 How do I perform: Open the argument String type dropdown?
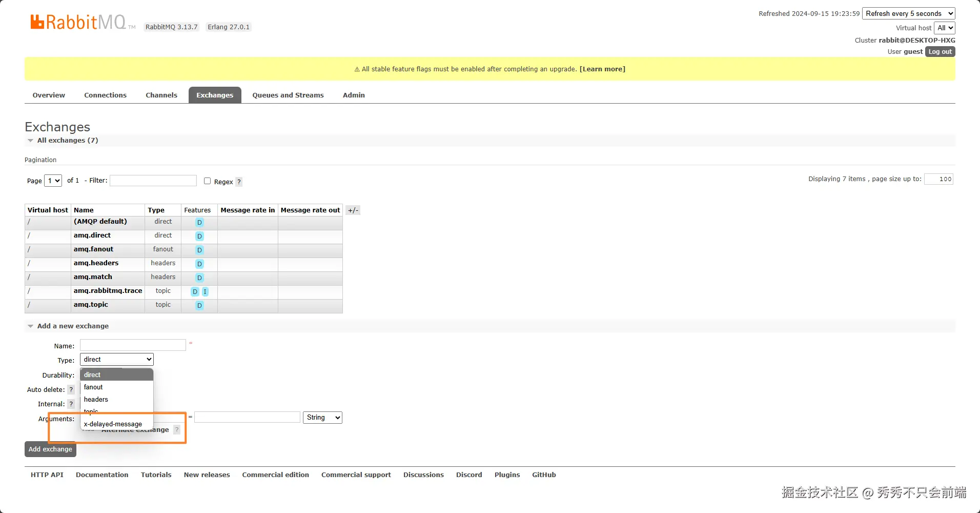(x=322, y=418)
